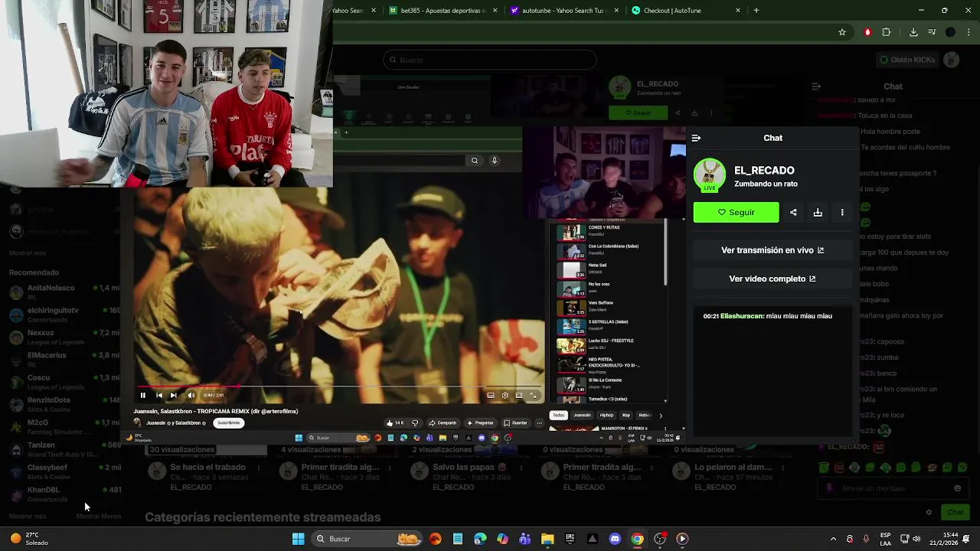Select the Juanssin filter chip

click(x=582, y=416)
